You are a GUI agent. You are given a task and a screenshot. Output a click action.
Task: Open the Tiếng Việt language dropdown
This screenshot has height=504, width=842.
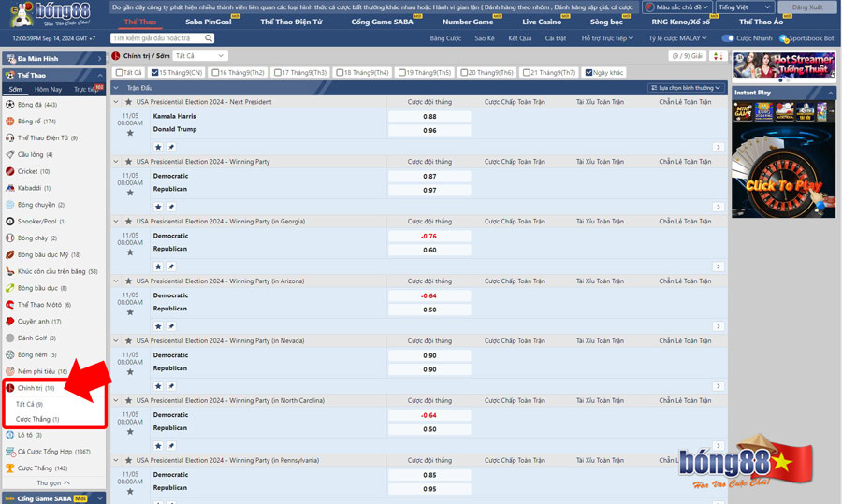[745, 7]
